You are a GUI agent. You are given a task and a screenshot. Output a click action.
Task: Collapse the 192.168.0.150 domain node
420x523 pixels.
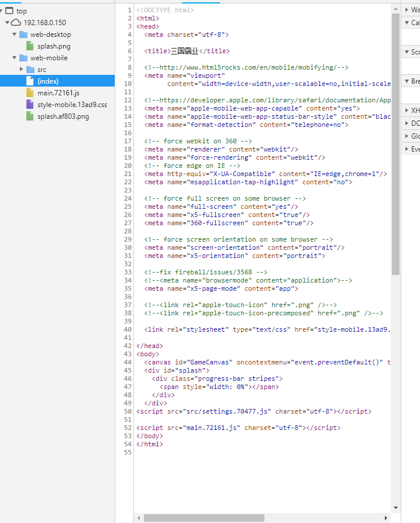point(8,23)
